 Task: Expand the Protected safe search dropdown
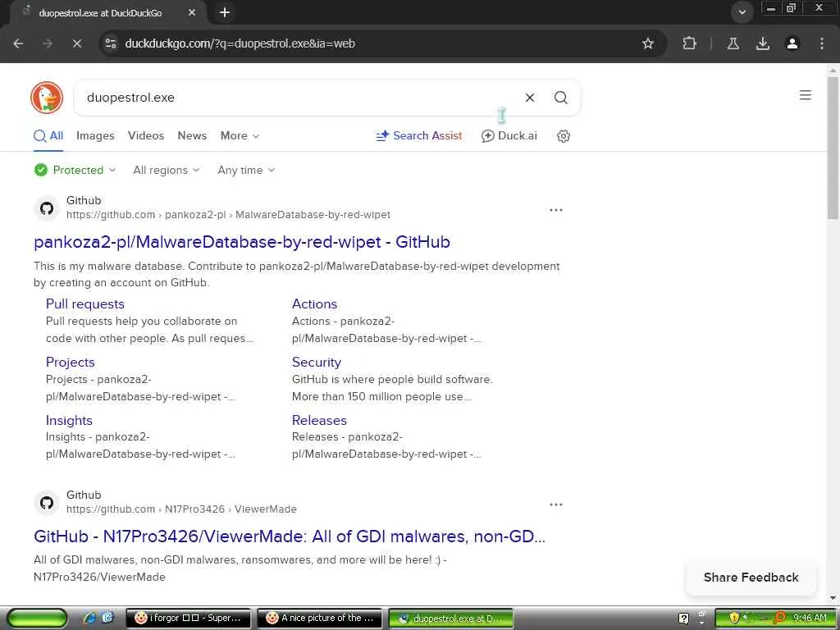coord(75,170)
